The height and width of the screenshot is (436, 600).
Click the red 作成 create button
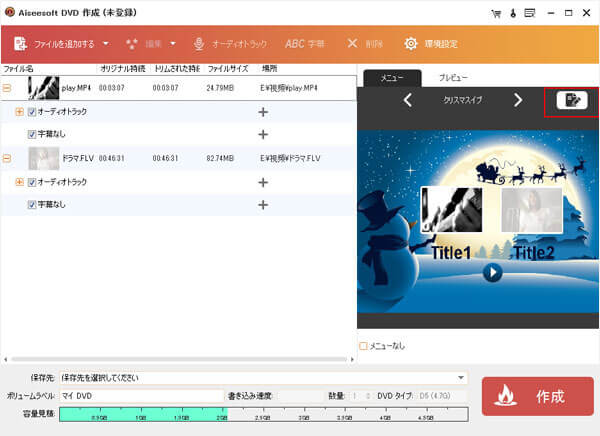tap(537, 396)
